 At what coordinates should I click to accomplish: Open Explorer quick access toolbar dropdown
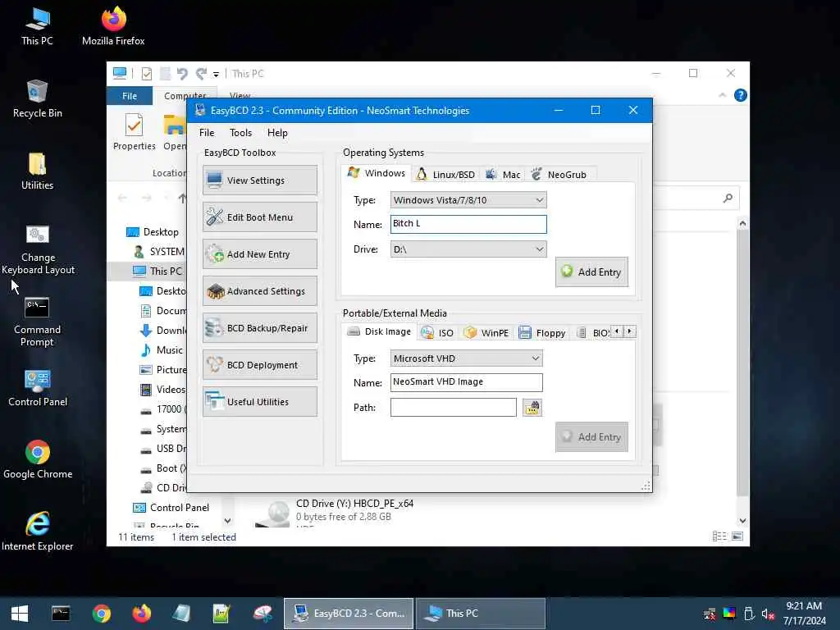(x=216, y=75)
